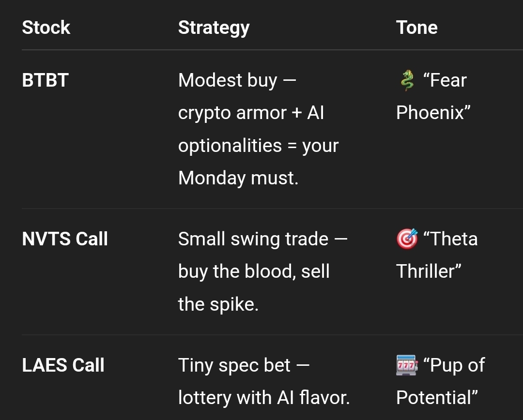523x420 pixels.
Task: Click the "buy the blood, sell" line
Action: click(x=254, y=271)
